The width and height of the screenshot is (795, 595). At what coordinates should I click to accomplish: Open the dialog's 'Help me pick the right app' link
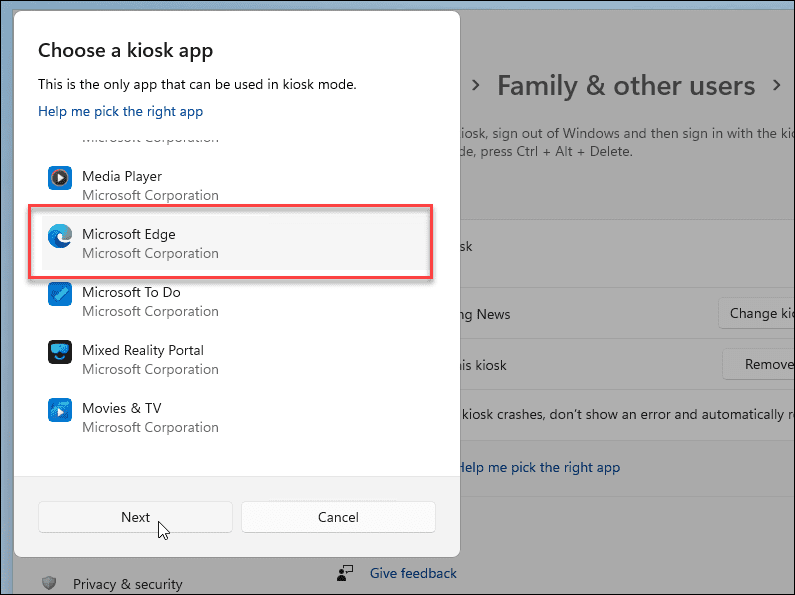(x=120, y=111)
